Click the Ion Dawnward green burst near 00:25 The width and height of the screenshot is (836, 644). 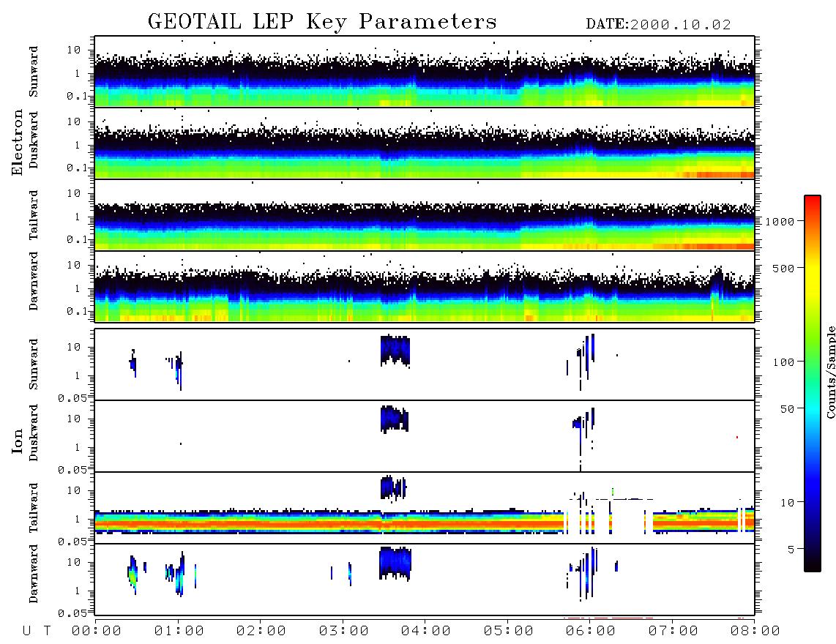point(133,577)
